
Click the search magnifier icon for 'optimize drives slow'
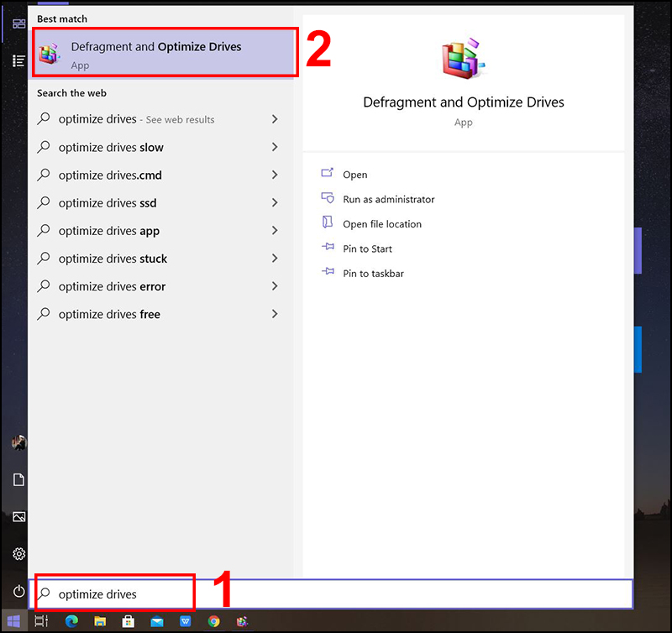tap(44, 147)
